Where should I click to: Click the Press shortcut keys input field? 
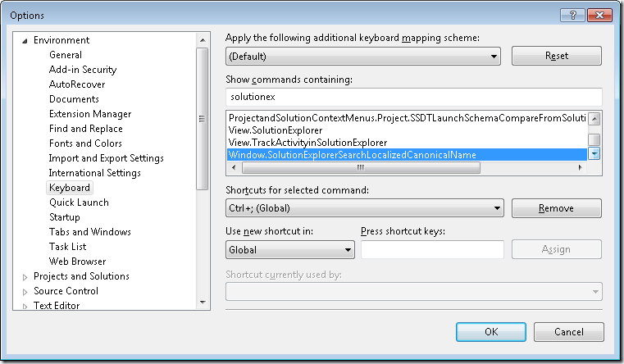pyautogui.click(x=432, y=249)
